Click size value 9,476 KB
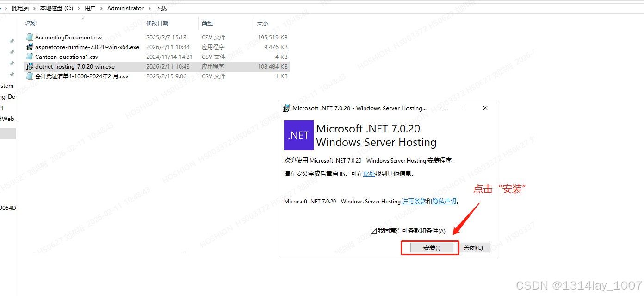This screenshot has width=644, height=296. [x=276, y=47]
